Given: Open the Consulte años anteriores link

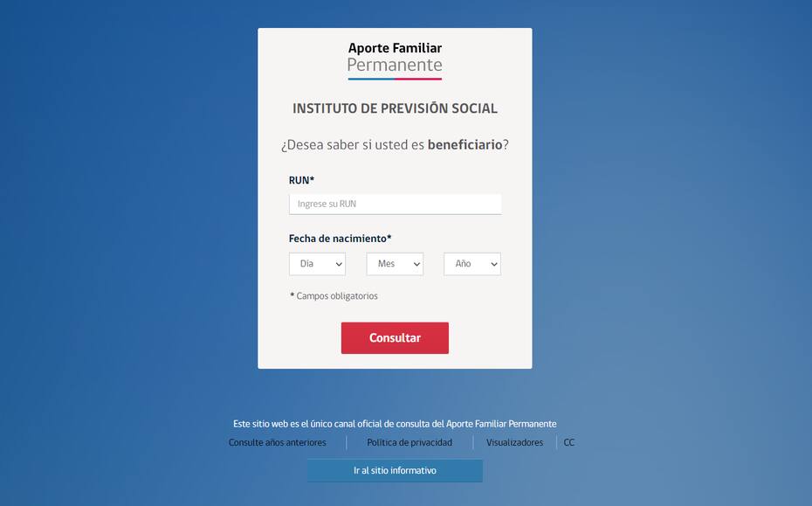Looking at the screenshot, I should point(278,443).
